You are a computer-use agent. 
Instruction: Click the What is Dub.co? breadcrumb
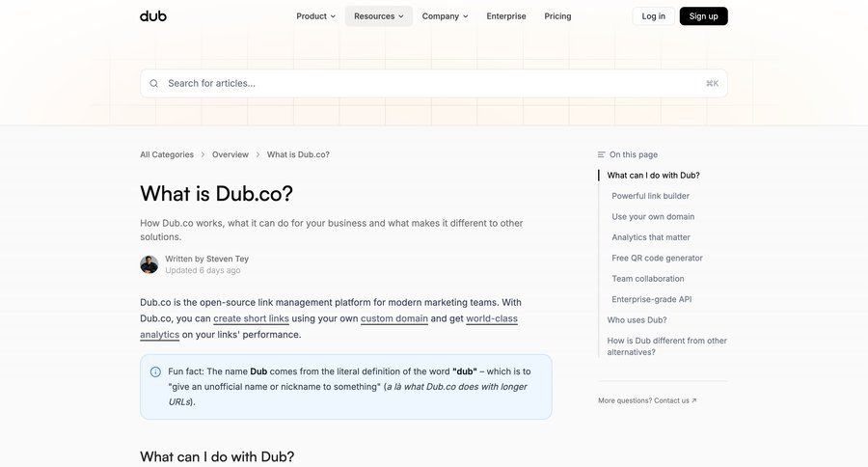coord(298,154)
